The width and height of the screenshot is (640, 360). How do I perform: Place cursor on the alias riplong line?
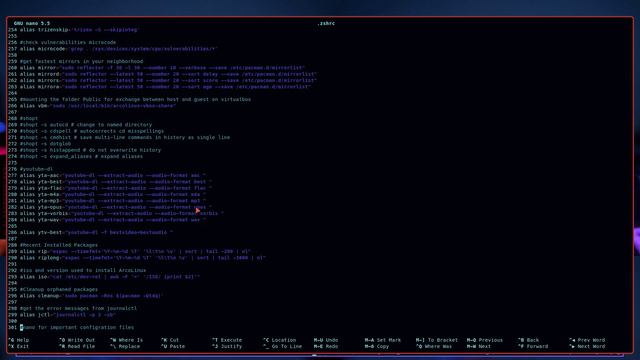click(143, 258)
